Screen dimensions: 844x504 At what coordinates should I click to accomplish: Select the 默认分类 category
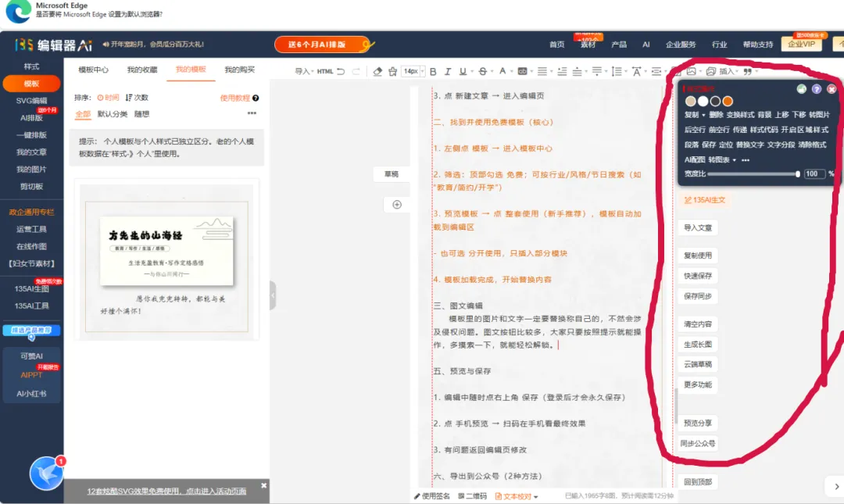[112, 114]
